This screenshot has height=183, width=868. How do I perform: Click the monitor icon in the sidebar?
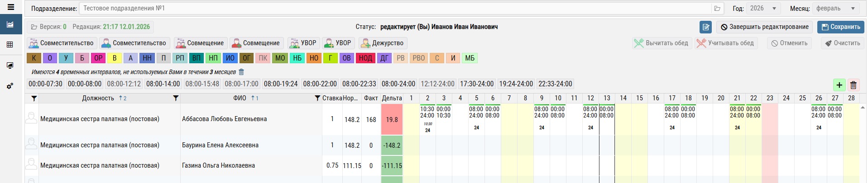pos(10,66)
